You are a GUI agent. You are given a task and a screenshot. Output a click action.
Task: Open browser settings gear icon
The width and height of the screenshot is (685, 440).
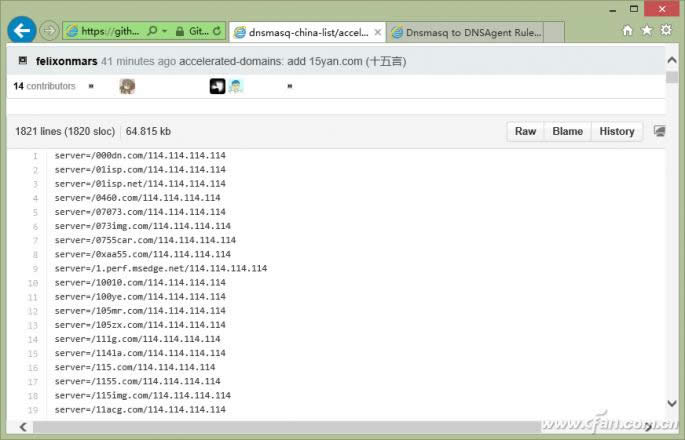pyautogui.click(x=666, y=31)
